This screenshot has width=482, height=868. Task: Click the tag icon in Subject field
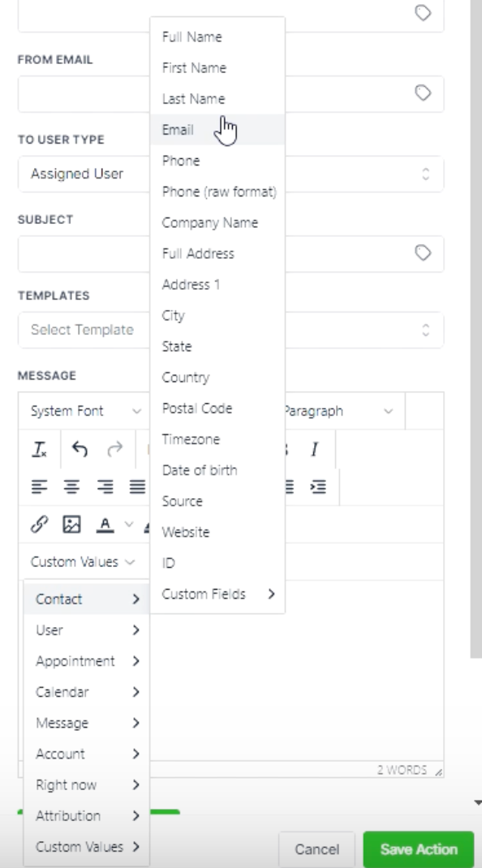(x=423, y=253)
